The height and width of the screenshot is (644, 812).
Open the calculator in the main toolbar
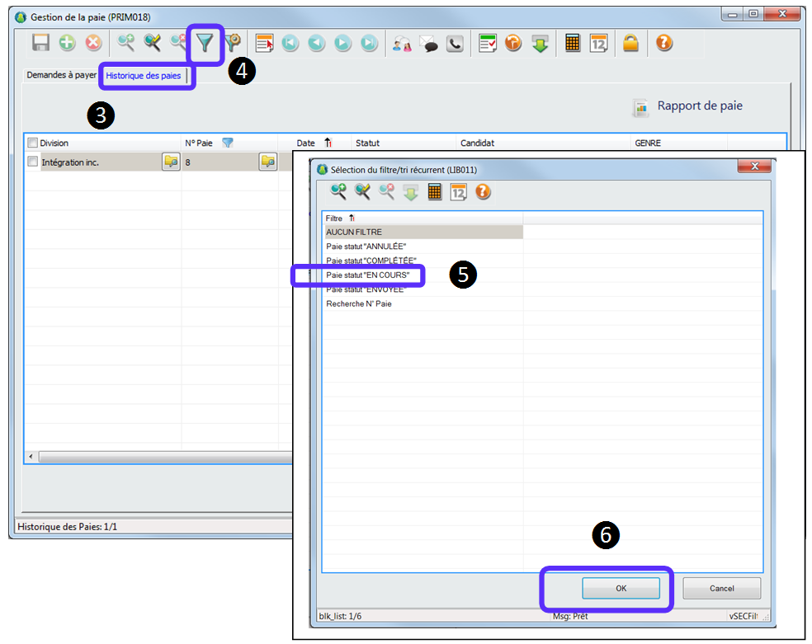pyautogui.click(x=572, y=44)
